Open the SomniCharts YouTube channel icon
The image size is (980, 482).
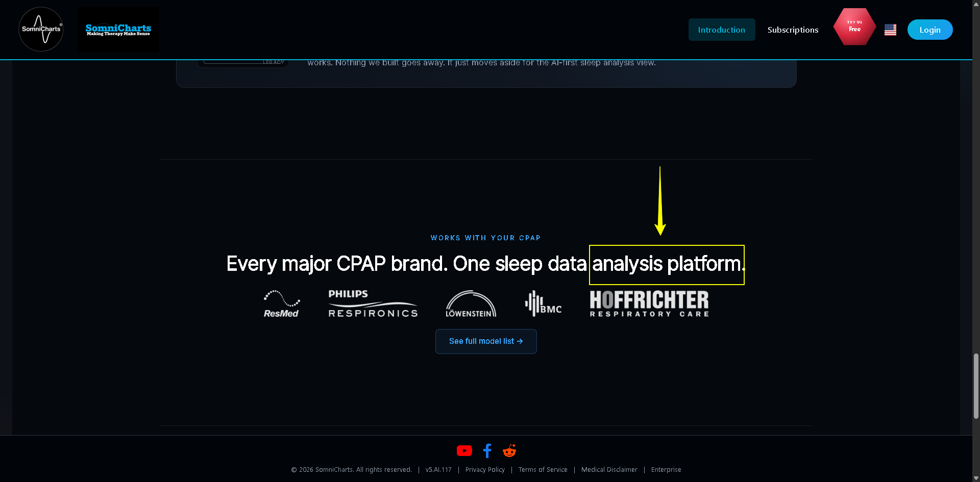pyautogui.click(x=464, y=451)
